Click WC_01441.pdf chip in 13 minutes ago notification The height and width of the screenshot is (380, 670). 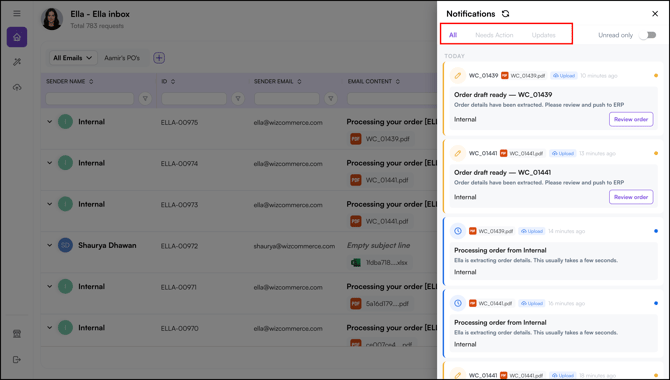[x=522, y=153]
